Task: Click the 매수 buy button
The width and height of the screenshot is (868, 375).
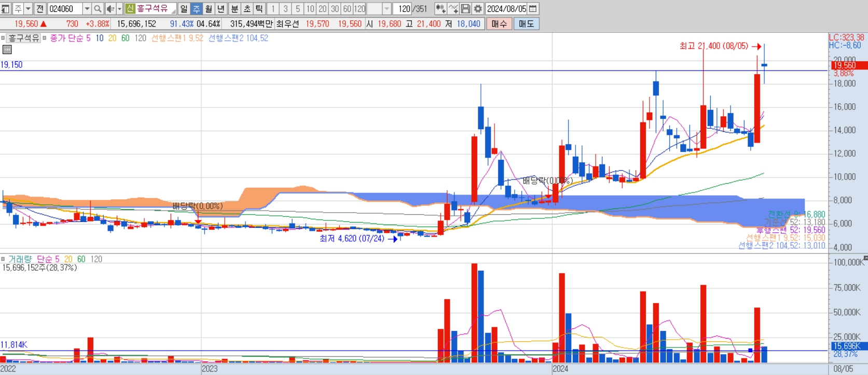Action: (499, 24)
